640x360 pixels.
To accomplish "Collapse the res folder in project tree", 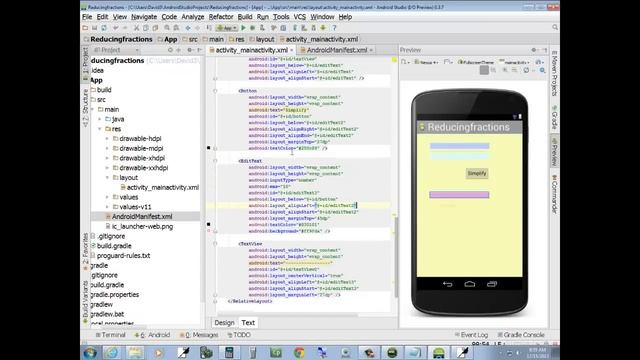I will pyautogui.click(x=100, y=129).
